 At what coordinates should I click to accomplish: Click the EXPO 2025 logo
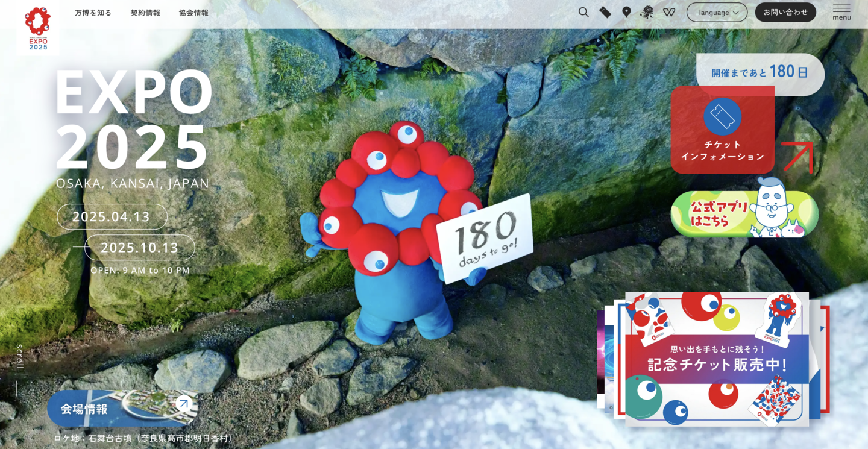pos(38,28)
